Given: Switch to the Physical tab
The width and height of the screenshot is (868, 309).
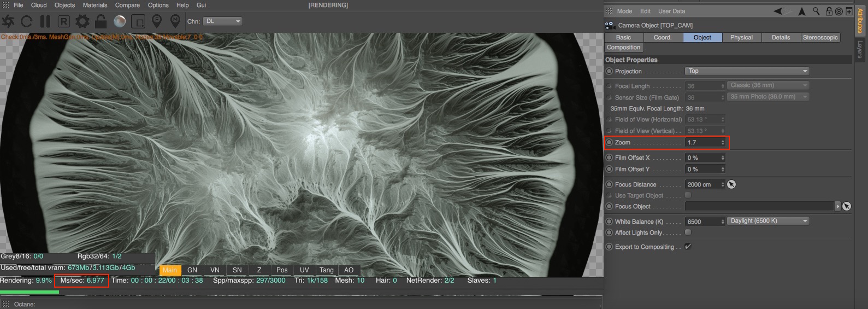Looking at the screenshot, I should click(x=741, y=37).
